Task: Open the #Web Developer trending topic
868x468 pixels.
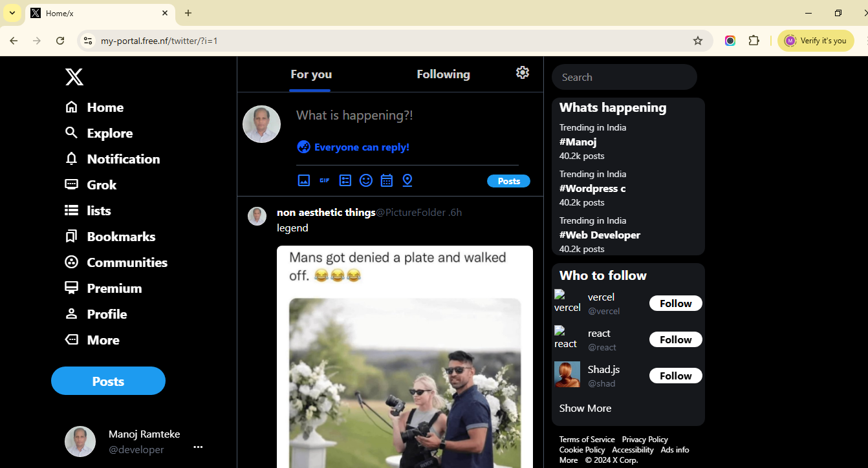Action: pyautogui.click(x=600, y=235)
